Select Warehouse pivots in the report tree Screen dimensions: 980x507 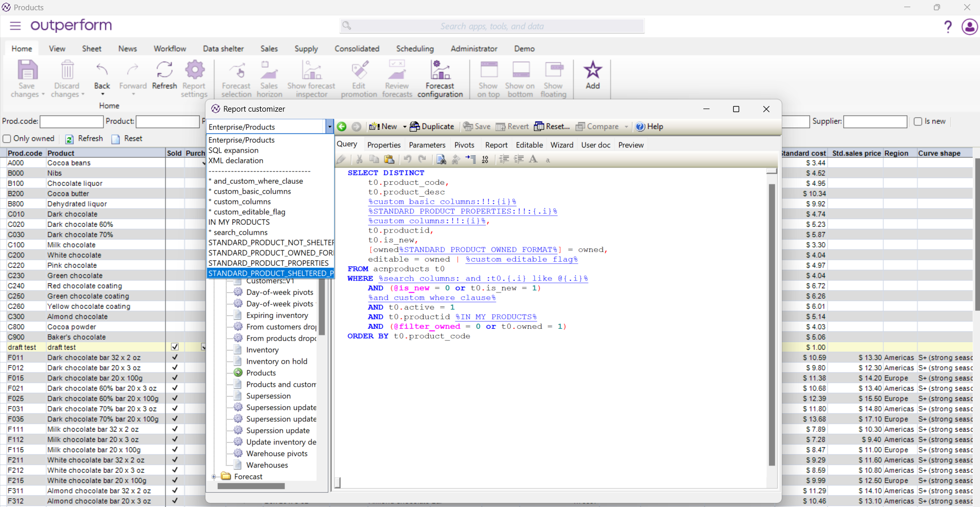pyautogui.click(x=277, y=454)
